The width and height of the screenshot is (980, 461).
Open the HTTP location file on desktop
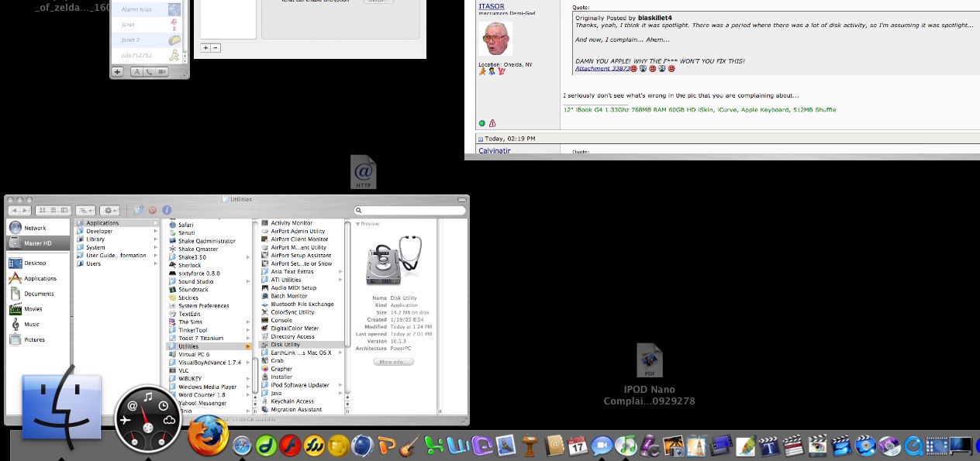[364, 171]
